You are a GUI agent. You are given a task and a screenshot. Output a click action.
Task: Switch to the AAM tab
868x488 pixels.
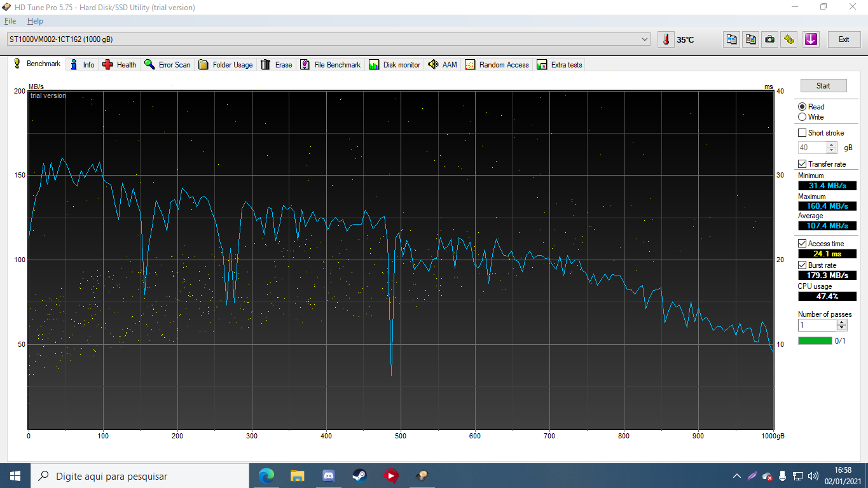[x=443, y=65]
